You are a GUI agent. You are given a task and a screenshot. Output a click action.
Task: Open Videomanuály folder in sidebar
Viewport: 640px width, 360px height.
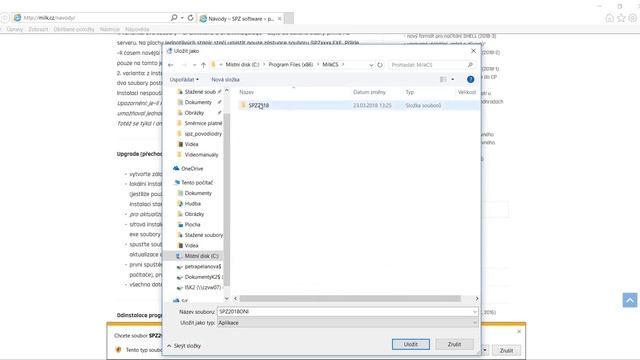[200, 155]
